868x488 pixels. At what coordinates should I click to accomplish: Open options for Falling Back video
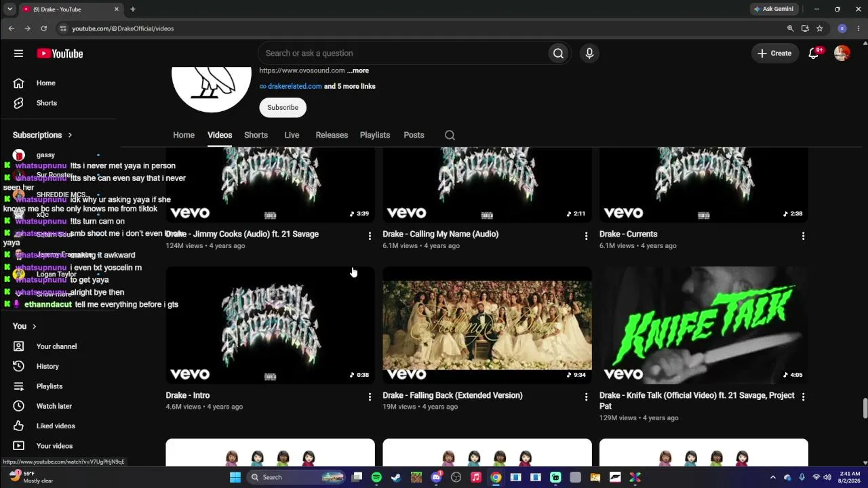tap(587, 397)
